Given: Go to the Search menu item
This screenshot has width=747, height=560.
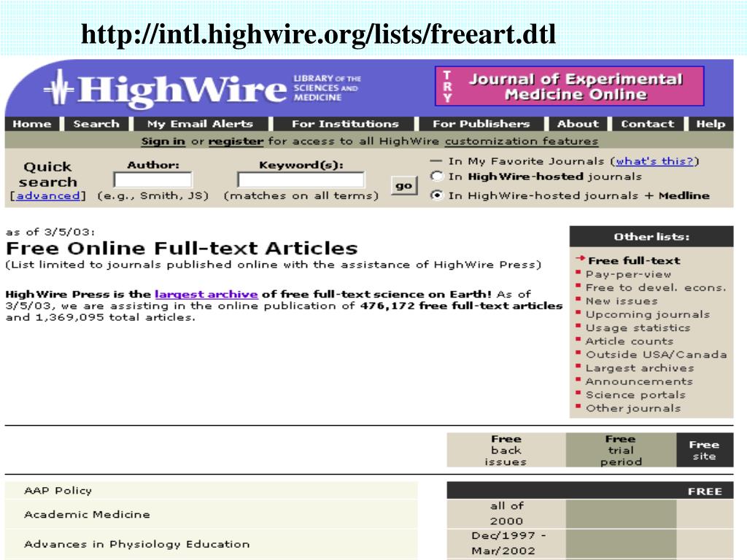Looking at the screenshot, I should coord(96,124).
